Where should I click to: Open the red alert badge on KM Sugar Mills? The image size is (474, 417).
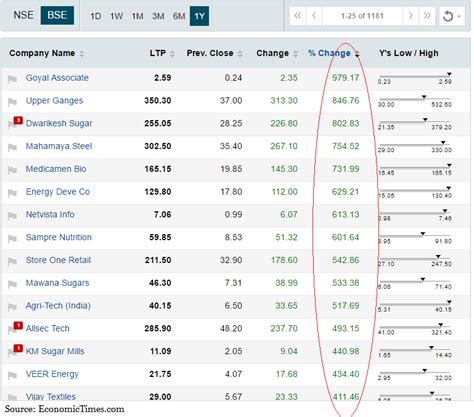18,348
